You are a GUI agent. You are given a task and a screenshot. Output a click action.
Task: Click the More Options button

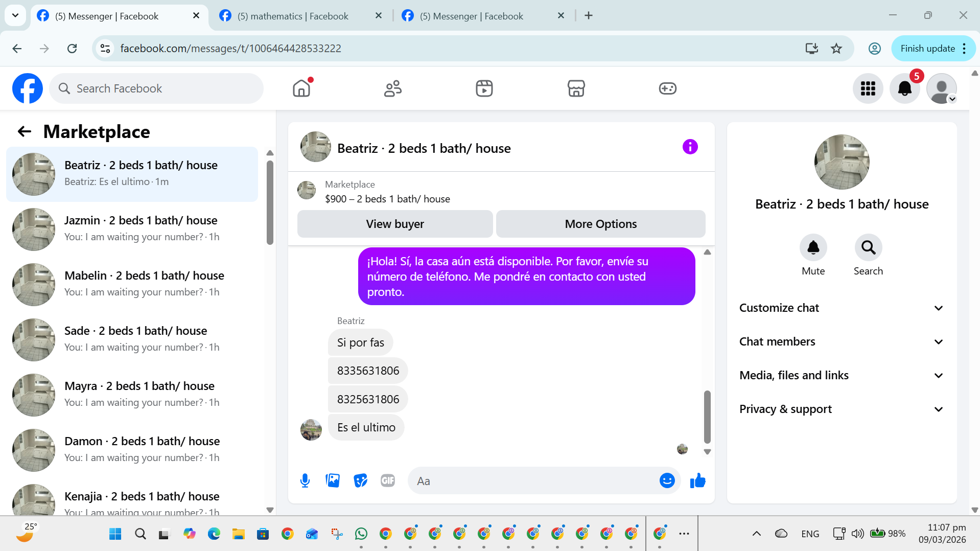(x=601, y=224)
